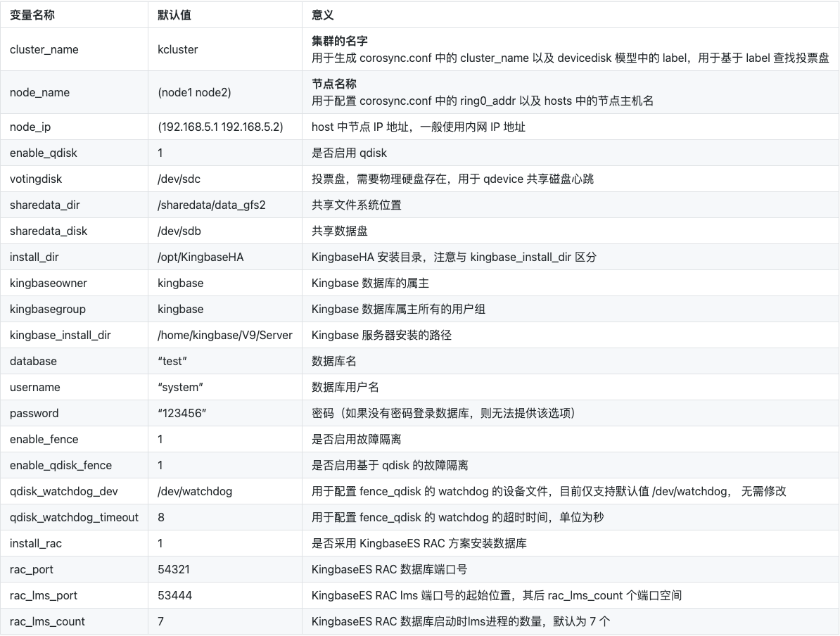The height and width of the screenshot is (636, 840).
Task: Click the description KingbaseES RAC 数据库端口号
Action: [x=390, y=570]
